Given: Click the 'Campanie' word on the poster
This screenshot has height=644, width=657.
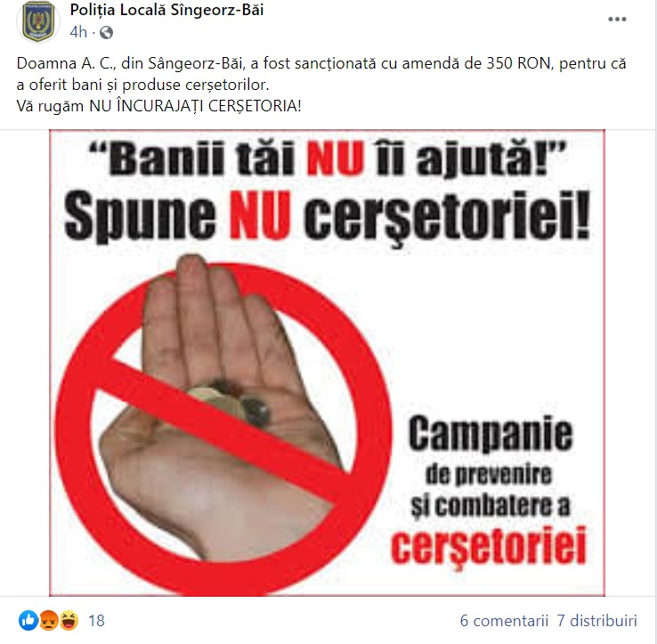Looking at the screenshot, I should [491, 435].
